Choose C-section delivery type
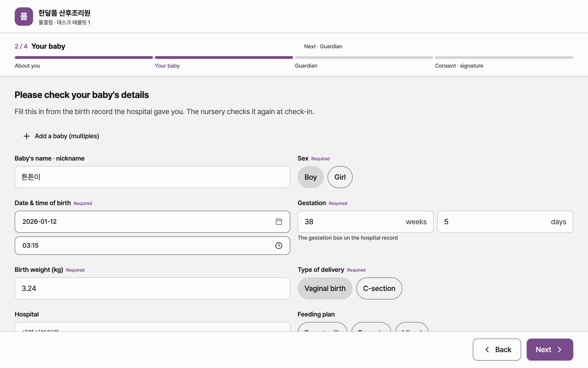 point(379,288)
